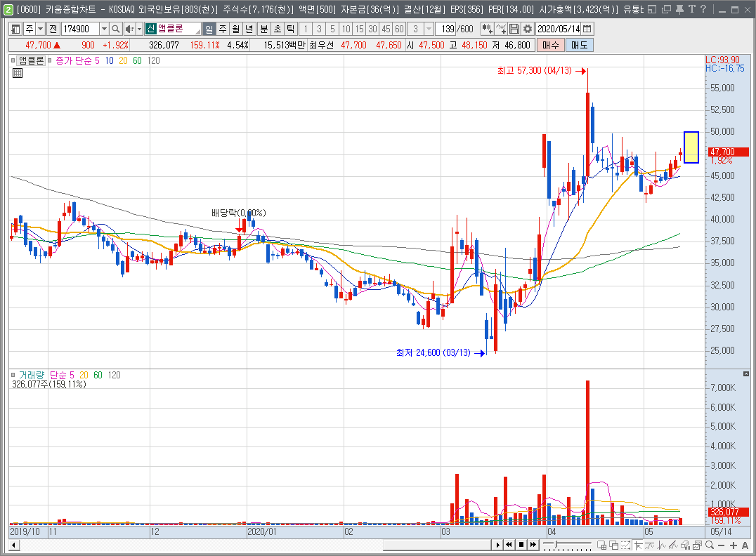The image size is (756, 556).
Task: Open stock search magnifier icon
Action: point(115,29)
